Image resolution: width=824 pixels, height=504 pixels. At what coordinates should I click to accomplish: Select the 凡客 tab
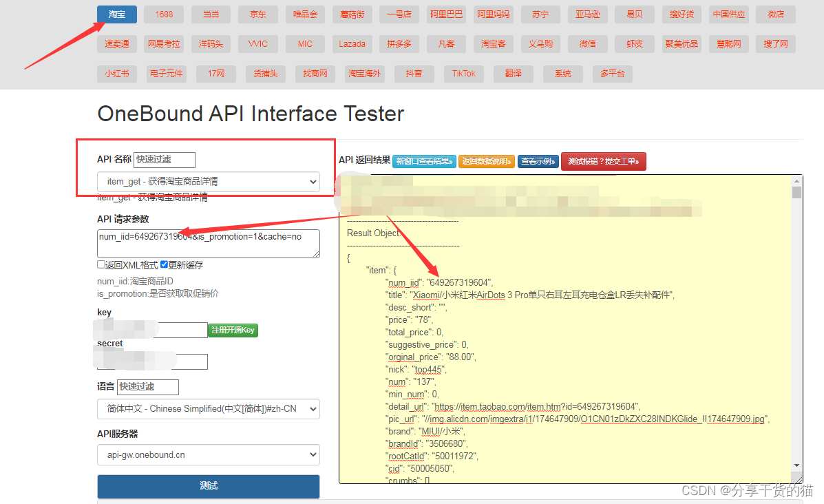tap(446, 43)
